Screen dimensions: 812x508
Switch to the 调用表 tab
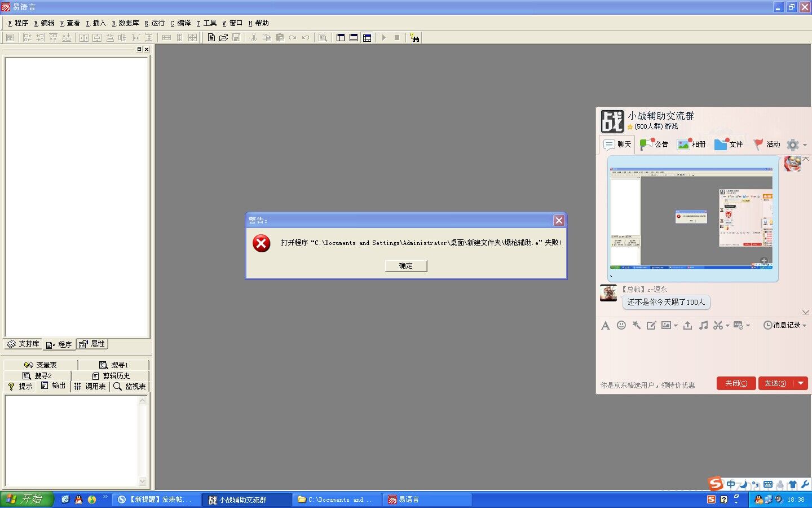click(90, 387)
